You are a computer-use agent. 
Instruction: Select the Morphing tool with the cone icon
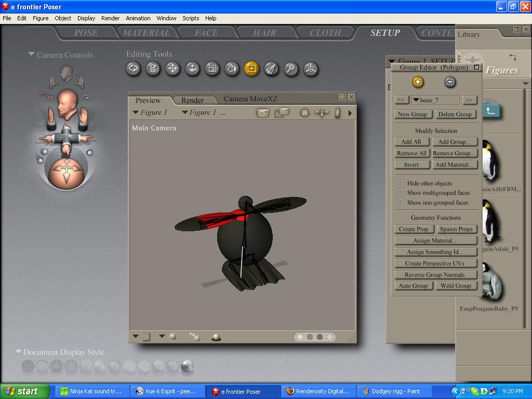click(271, 69)
